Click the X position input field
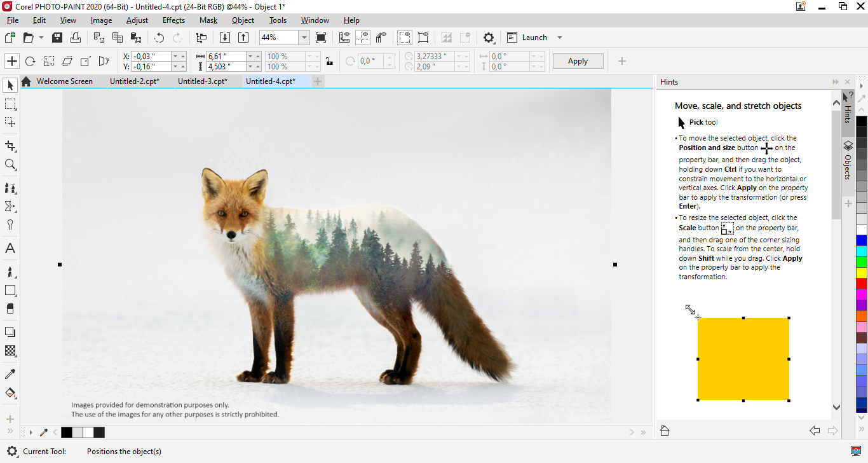Viewport: 868px width, 463px height. [x=151, y=56]
